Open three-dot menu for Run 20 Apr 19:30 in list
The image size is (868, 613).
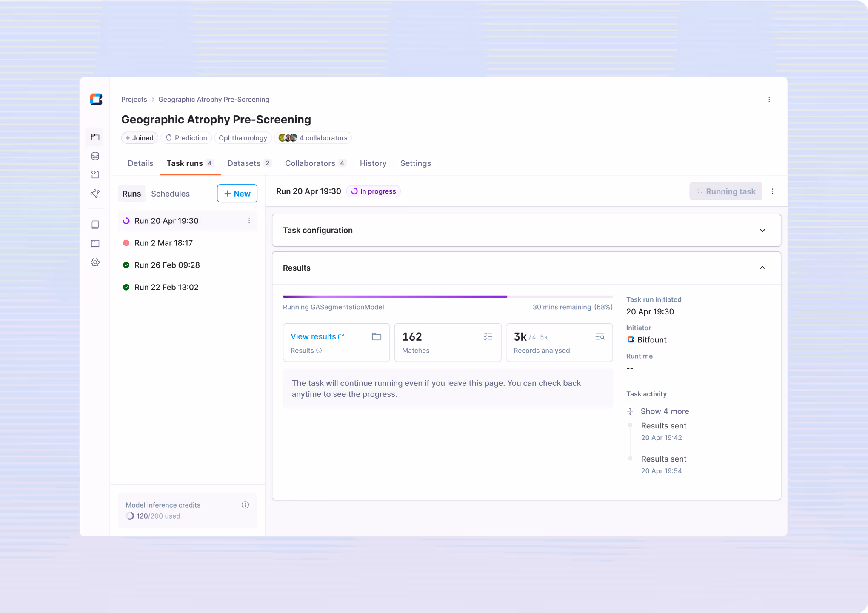249,221
